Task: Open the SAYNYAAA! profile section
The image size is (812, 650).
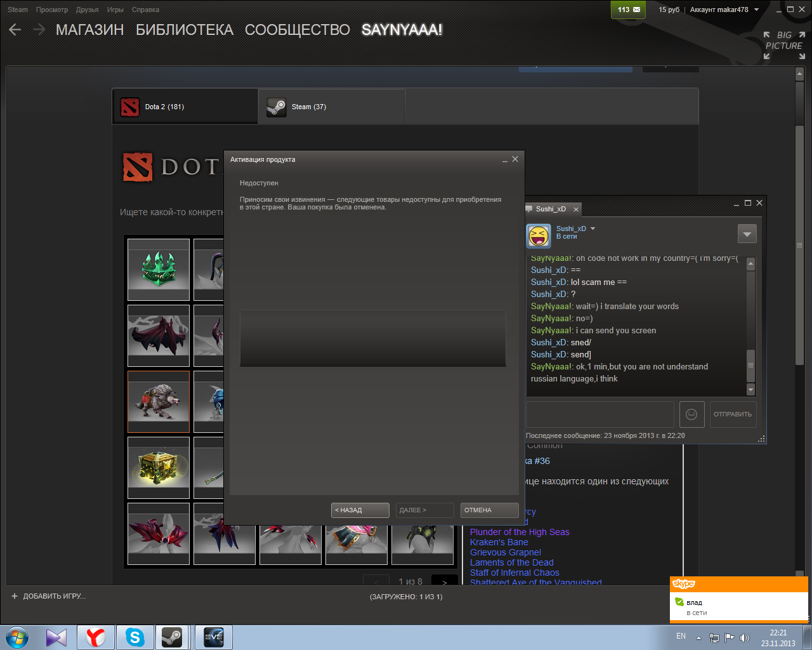Action: pos(402,30)
